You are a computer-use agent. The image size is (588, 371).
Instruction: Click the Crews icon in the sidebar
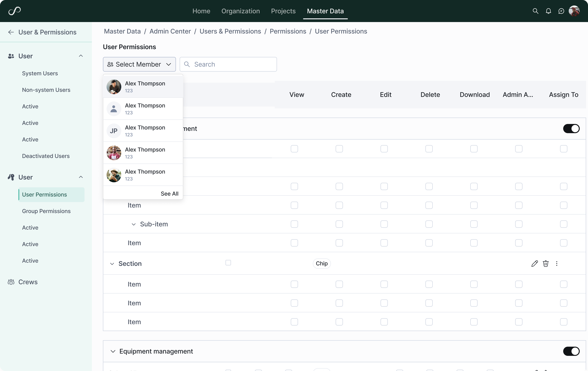point(11,282)
